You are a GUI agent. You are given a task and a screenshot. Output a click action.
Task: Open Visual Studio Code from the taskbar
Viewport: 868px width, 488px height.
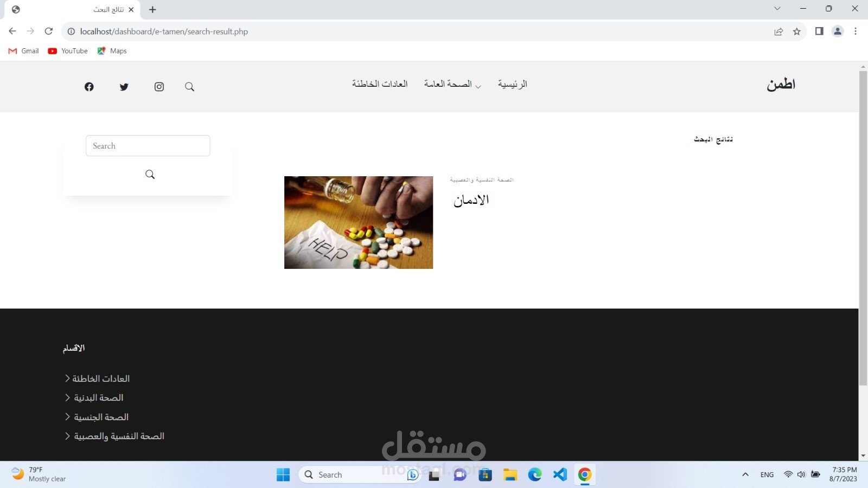(559, 474)
